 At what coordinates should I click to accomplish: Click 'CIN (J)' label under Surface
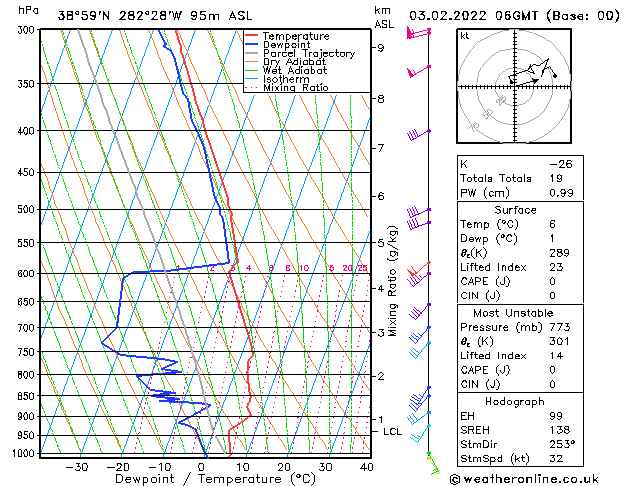click(480, 296)
